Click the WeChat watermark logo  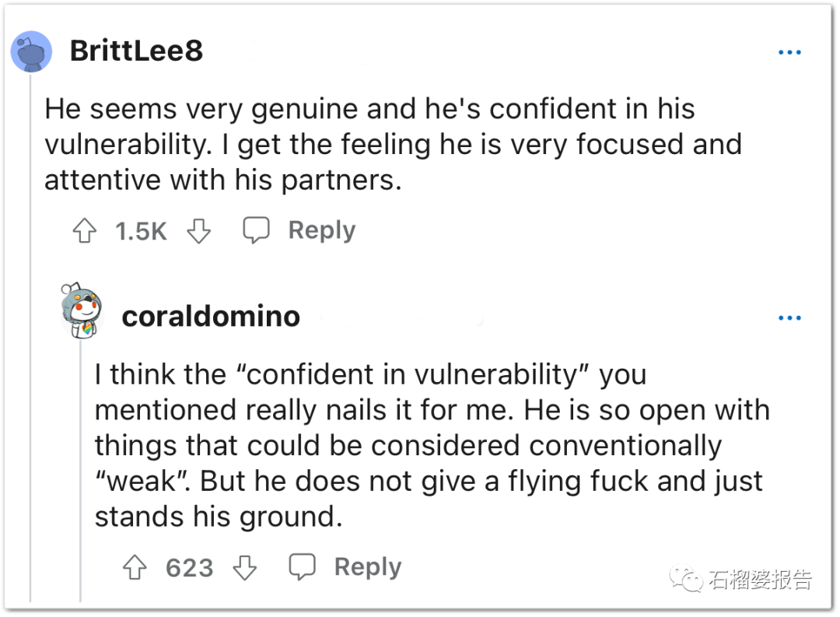click(685, 578)
